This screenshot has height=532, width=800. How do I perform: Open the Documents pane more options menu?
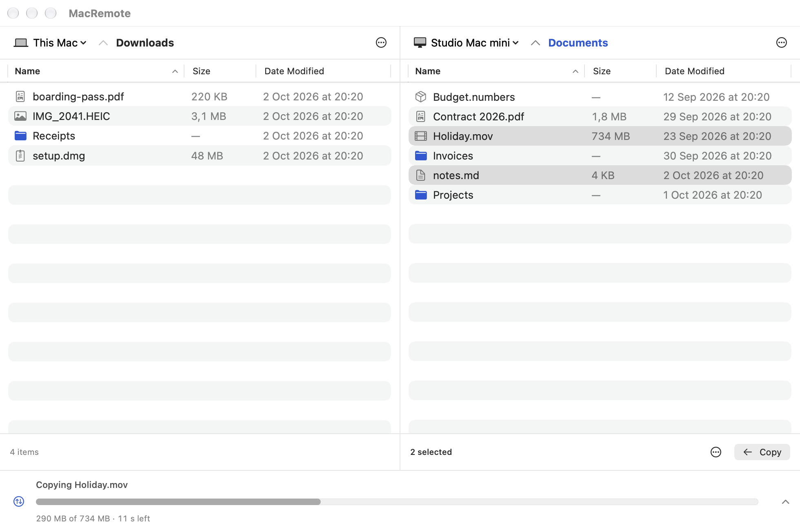(781, 43)
